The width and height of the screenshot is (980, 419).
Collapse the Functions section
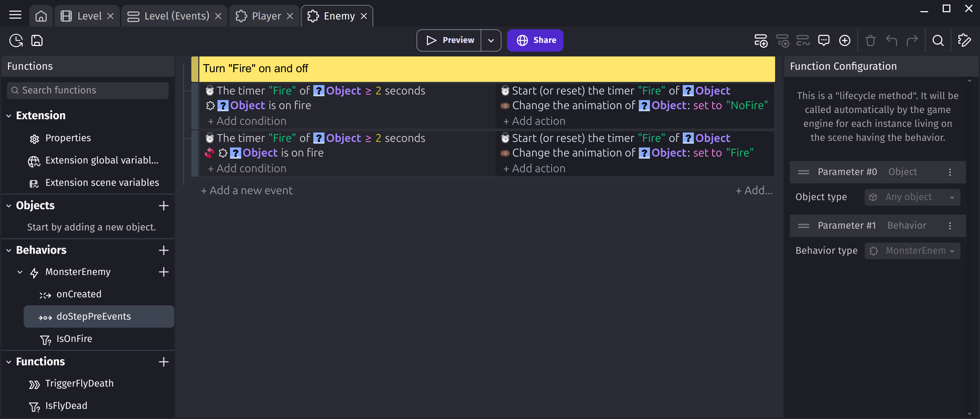pos(9,361)
